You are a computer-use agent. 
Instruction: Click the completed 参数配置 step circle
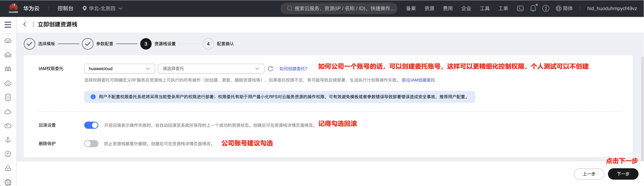(88, 44)
